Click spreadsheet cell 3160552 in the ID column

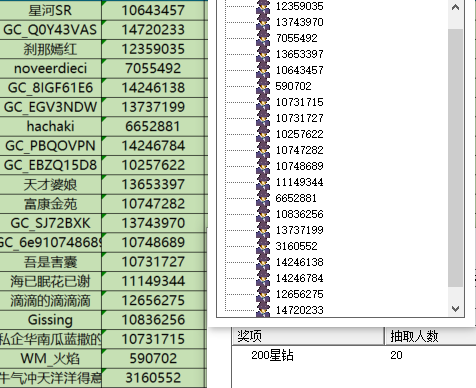[x=153, y=378]
